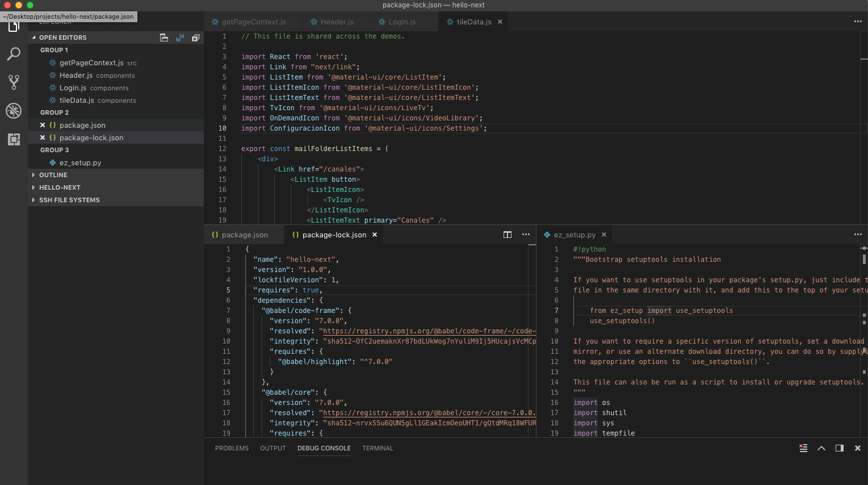Close package-lock.json from Open Editors list

(43, 137)
